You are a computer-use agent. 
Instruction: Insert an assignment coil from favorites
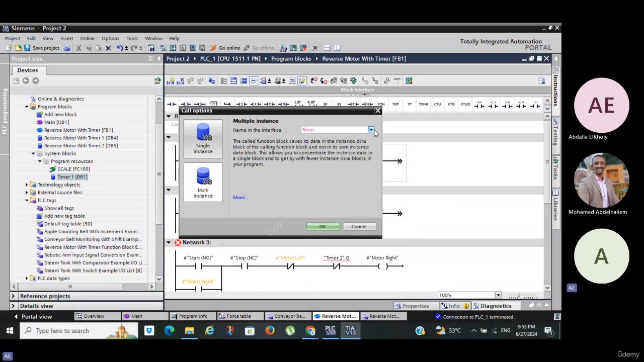(200, 105)
